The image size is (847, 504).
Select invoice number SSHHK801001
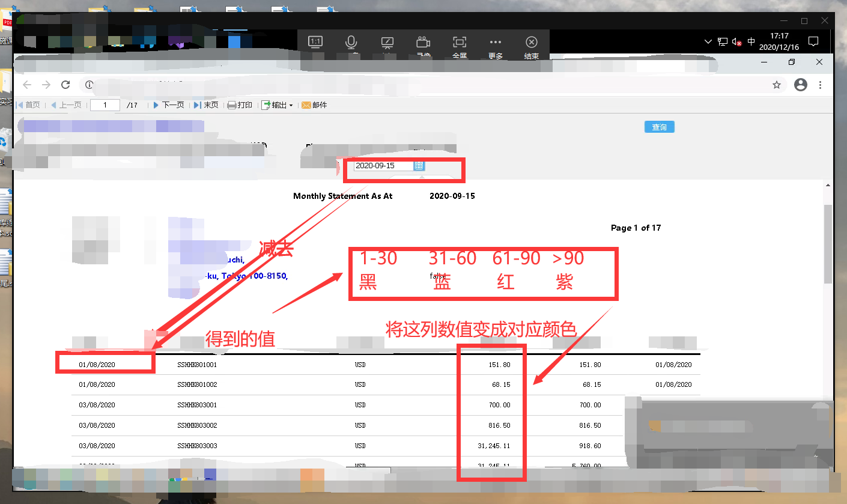pyautogui.click(x=197, y=365)
